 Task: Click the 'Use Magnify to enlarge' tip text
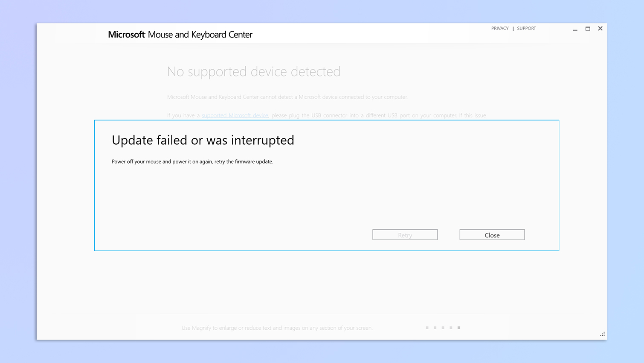click(x=277, y=328)
